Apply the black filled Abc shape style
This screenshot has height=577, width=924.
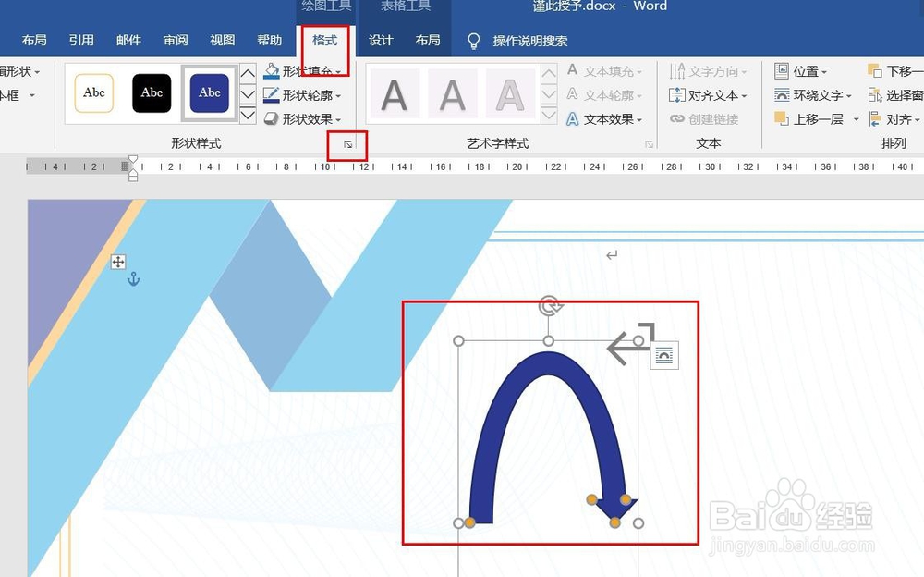tap(152, 93)
